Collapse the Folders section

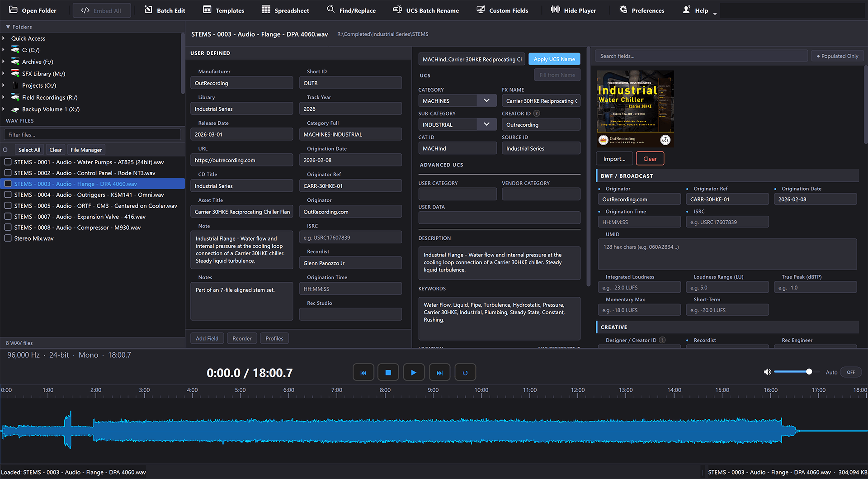point(8,27)
